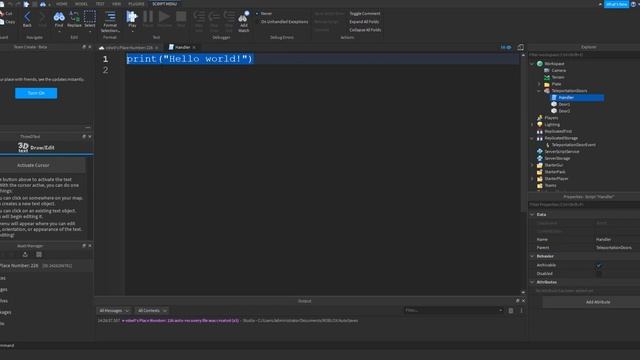
Task: Click Expand All Folds action
Action: (x=364, y=22)
